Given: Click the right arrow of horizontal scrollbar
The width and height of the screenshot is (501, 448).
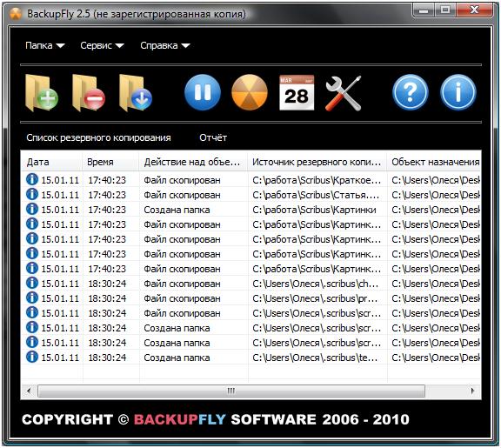Looking at the screenshot, I should point(473,391).
